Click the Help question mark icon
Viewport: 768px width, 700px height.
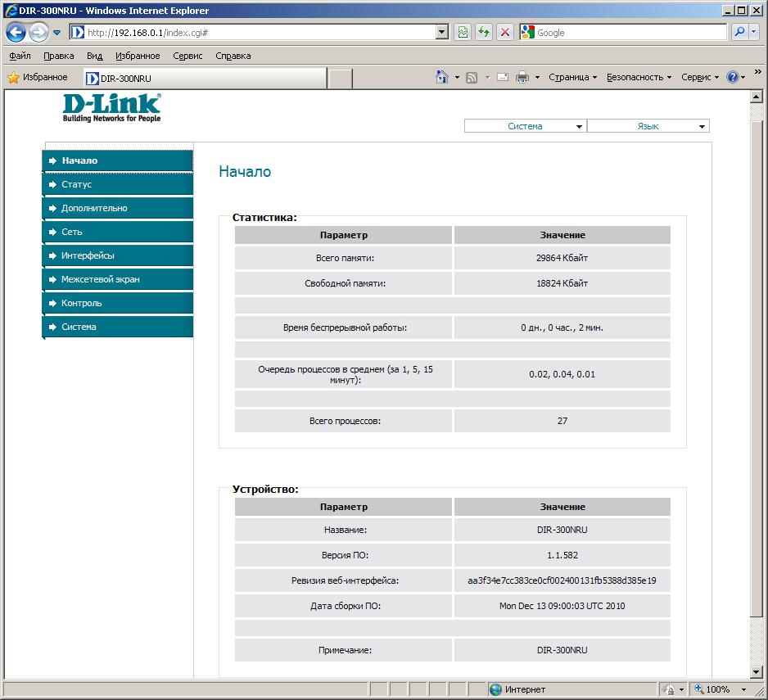(733, 77)
